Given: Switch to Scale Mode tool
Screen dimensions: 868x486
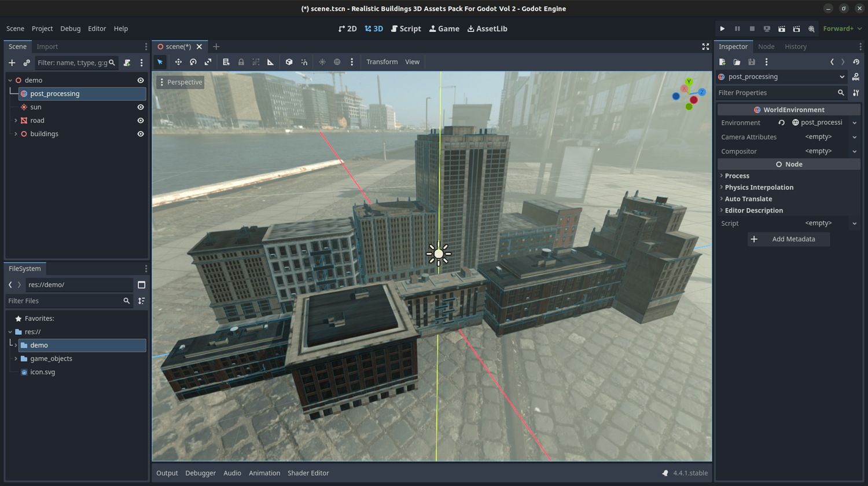Looking at the screenshot, I should [x=208, y=62].
